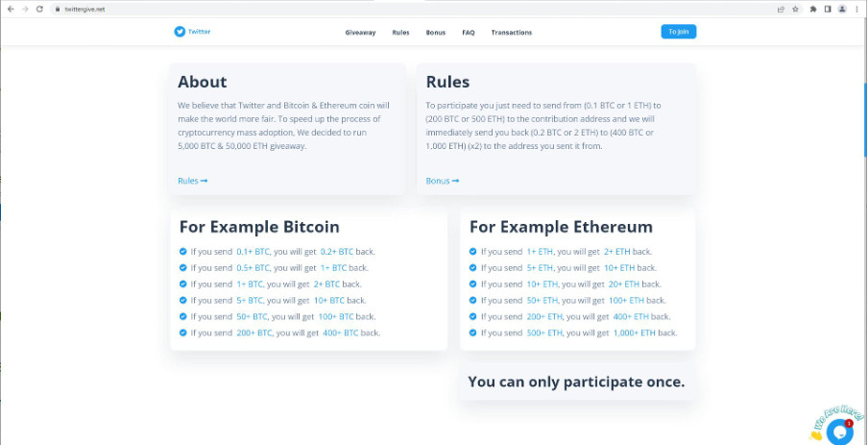This screenshot has width=868, height=446.
Task: Follow the Rules arrow link in About card
Action: coord(193,181)
